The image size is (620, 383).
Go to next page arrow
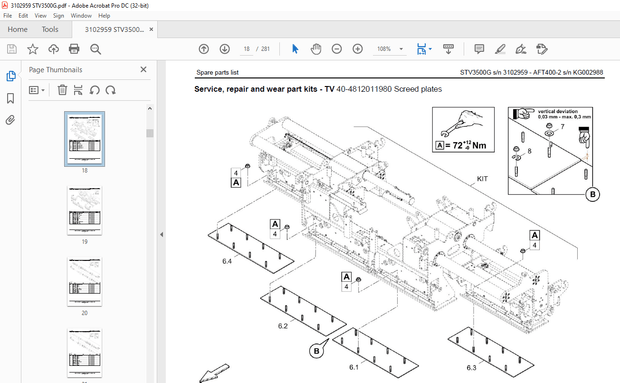(x=225, y=49)
